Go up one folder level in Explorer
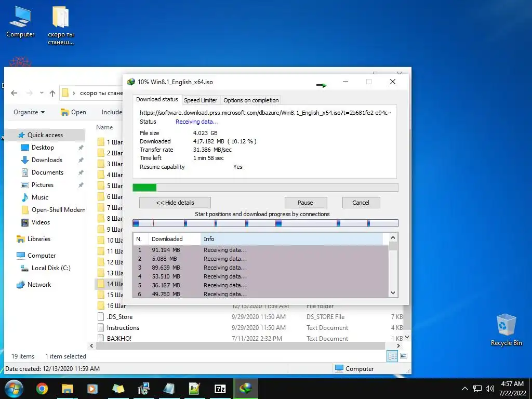Image resolution: width=532 pixels, height=399 pixels. pos(52,93)
